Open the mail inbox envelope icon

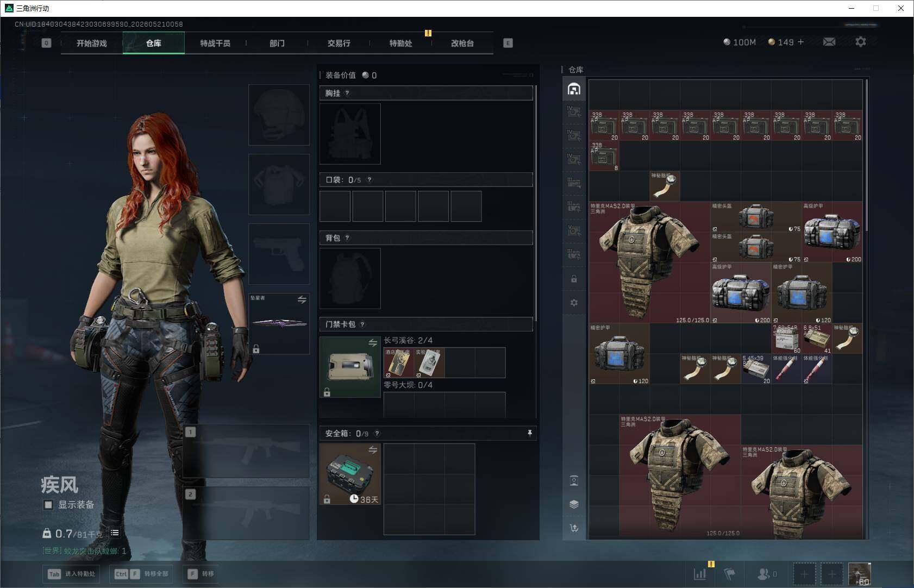click(829, 42)
